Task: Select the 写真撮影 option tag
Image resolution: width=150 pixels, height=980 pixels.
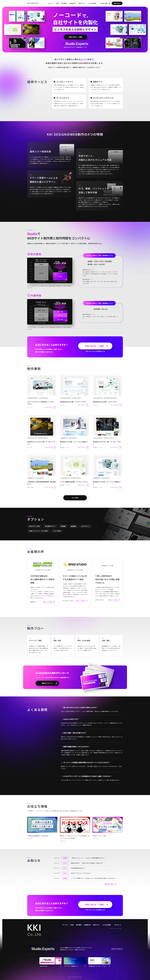Action: 63,526
